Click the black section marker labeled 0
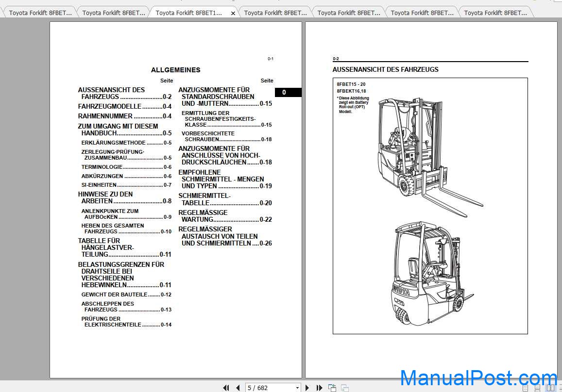 click(288, 92)
